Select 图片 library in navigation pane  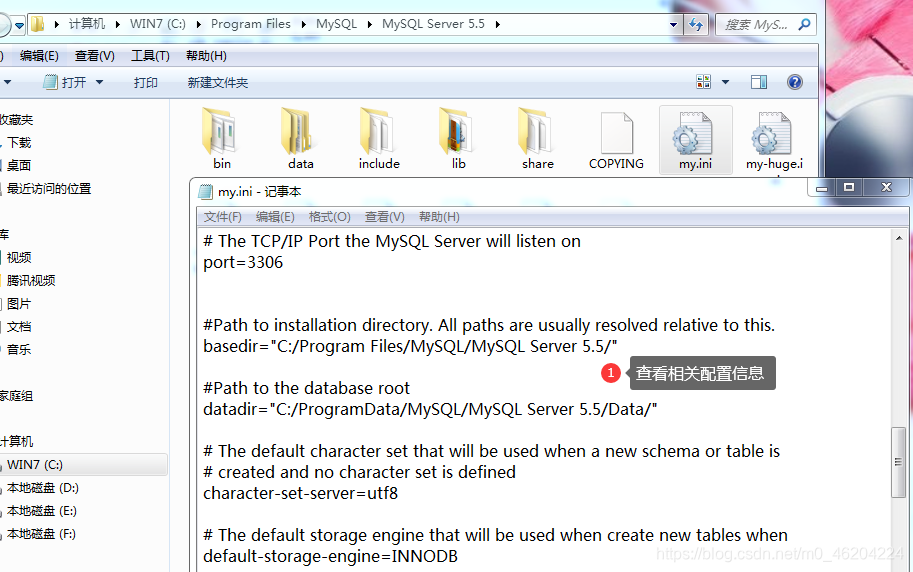(x=19, y=304)
